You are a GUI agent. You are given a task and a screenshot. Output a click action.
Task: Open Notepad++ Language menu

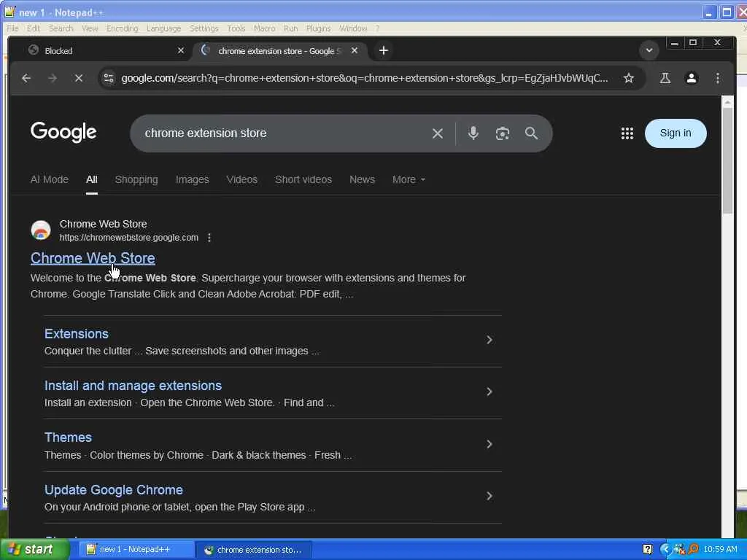click(163, 28)
